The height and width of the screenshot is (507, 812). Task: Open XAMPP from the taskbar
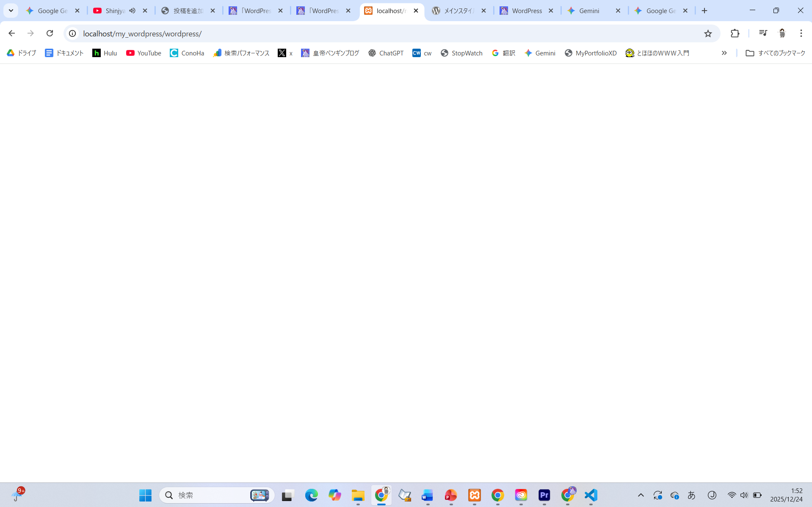(474, 495)
